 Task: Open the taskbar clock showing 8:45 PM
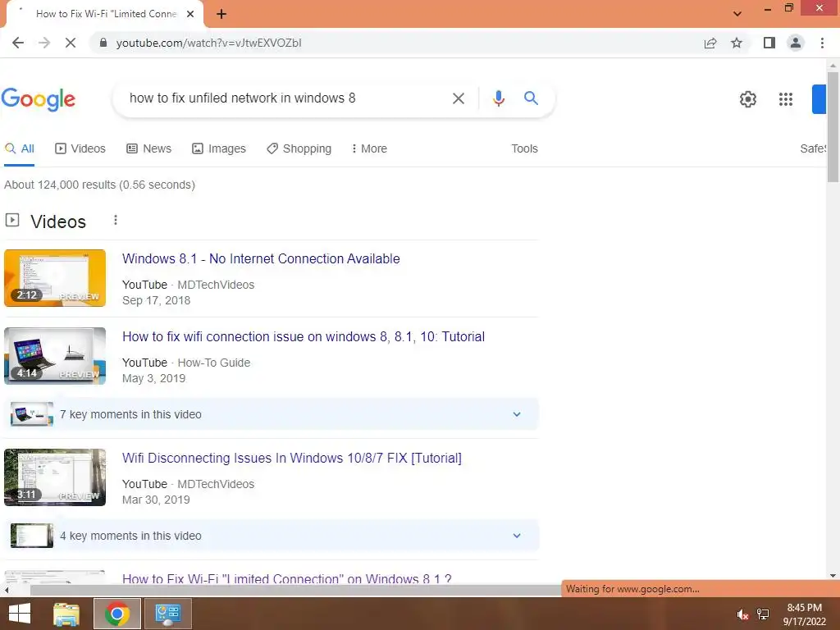tap(804, 614)
